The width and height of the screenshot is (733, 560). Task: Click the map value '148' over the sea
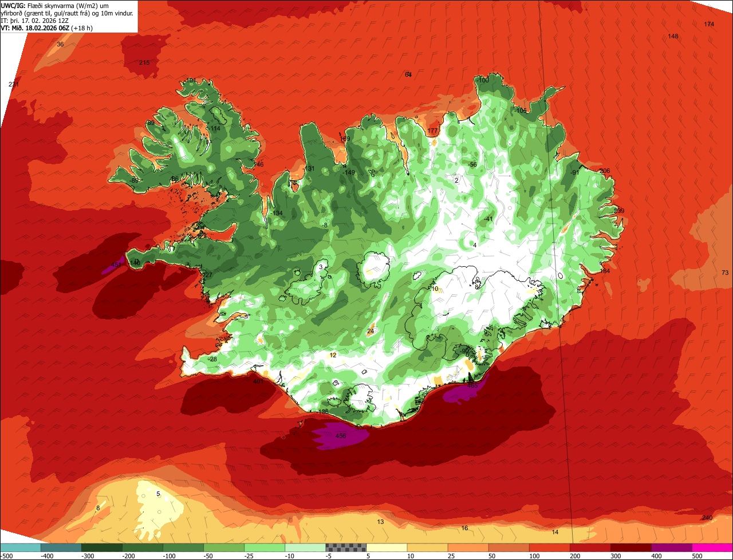coord(673,36)
